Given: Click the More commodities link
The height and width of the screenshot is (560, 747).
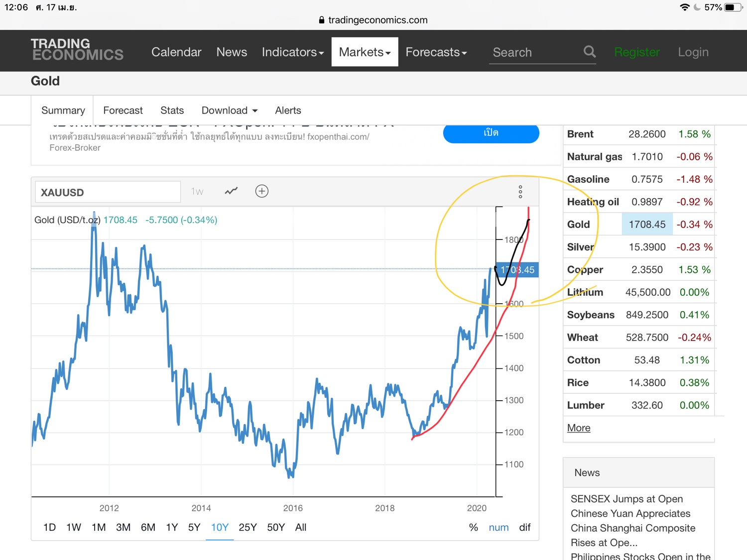Looking at the screenshot, I should coord(579,428).
